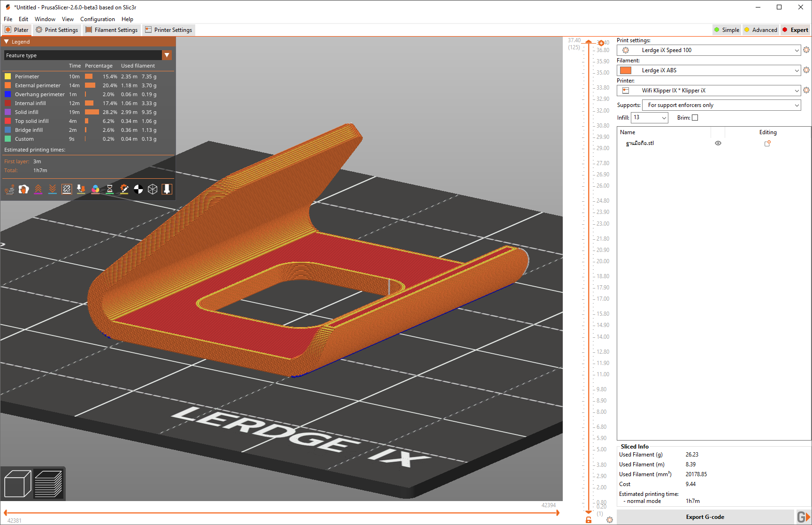Open Filament preset dropdown Lerdge iX ABS
This screenshot has width=812, height=525.
(x=709, y=70)
